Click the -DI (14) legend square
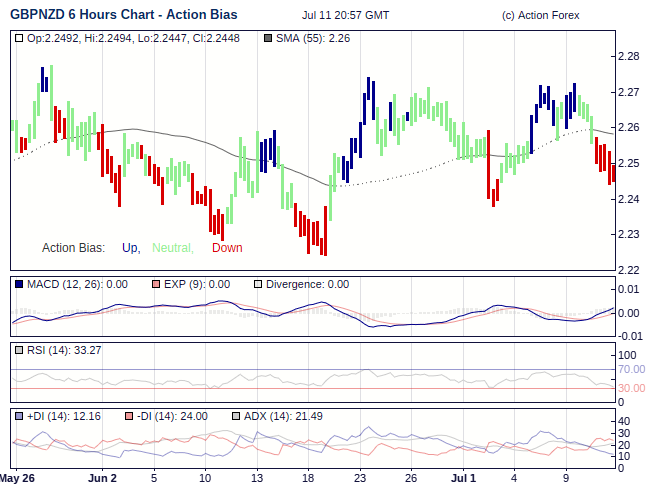650x489 pixels. coord(130,416)
